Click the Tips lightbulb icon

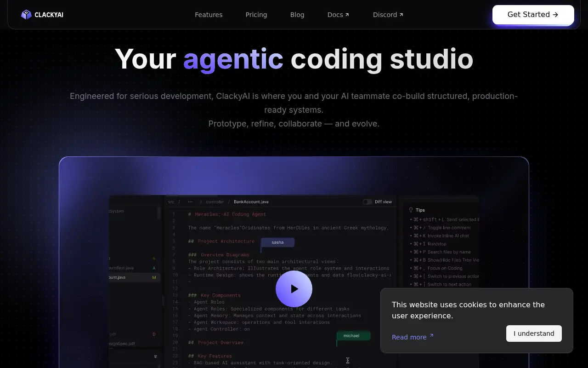tap(411, 210)
